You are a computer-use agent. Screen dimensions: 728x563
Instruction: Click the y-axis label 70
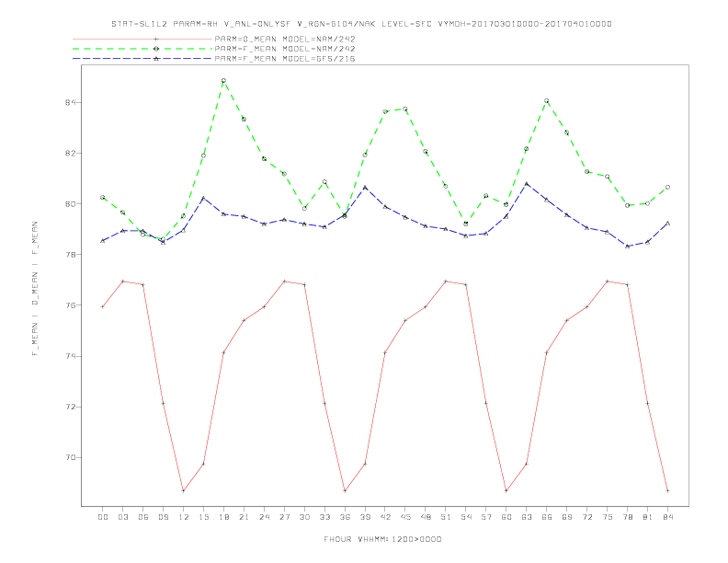(71, 457)
